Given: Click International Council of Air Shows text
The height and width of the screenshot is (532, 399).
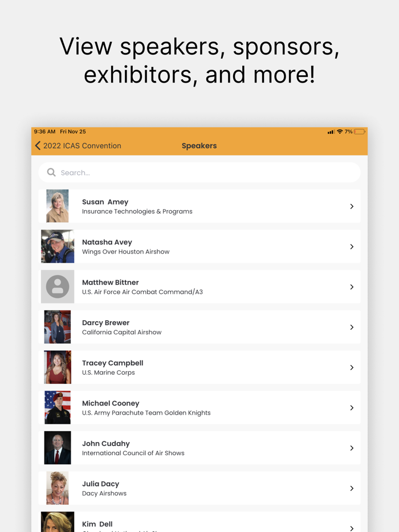Looking at the screenshot, I should (133, 453).
